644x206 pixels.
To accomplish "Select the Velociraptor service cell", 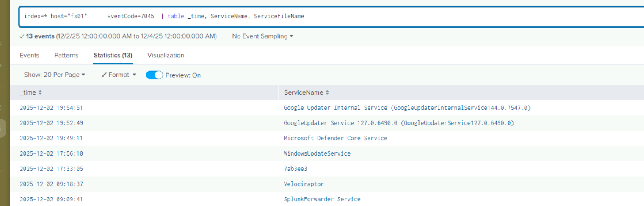I will [304, 184].
